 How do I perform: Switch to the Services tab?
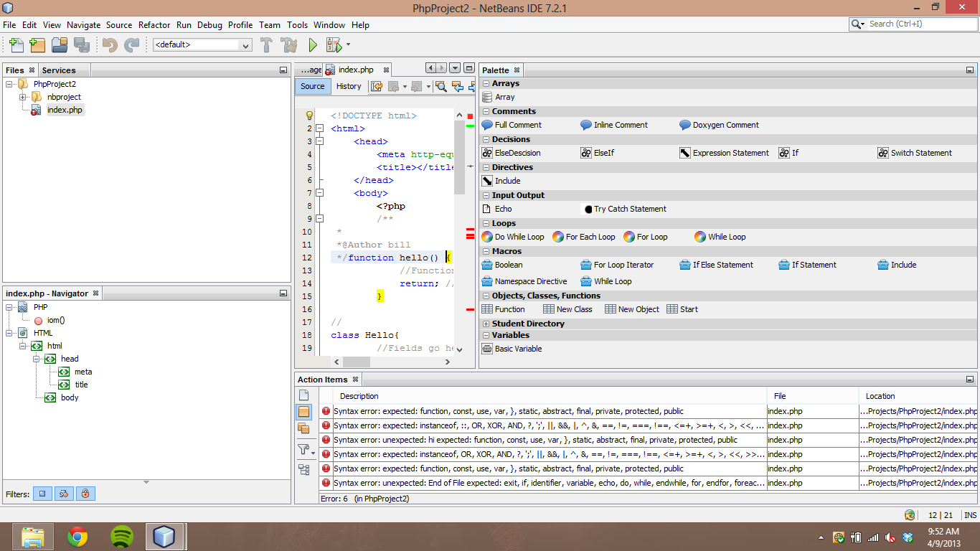click(59, 70)
